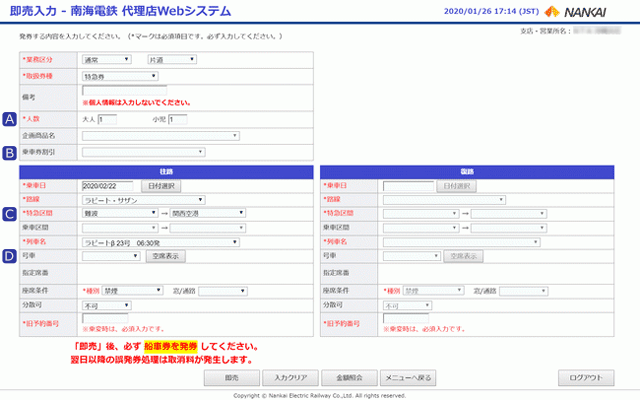
Task: Click the 往路 空席表示 button
Action: [x=166, y=256]
